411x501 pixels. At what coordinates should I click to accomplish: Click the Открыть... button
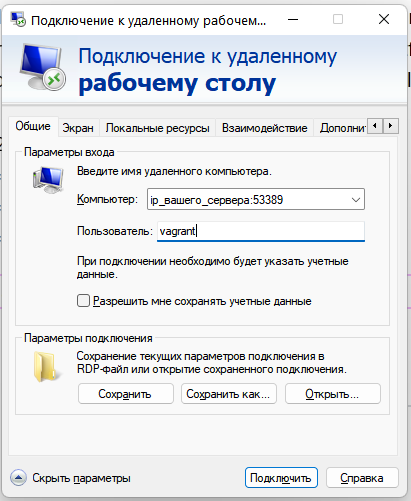tap(332, 394)
